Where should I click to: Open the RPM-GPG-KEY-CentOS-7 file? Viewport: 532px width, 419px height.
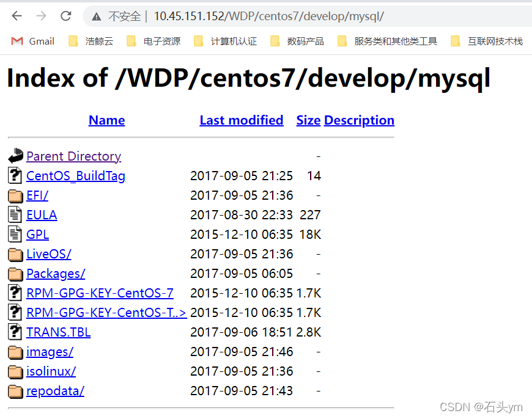pos(100,293)
